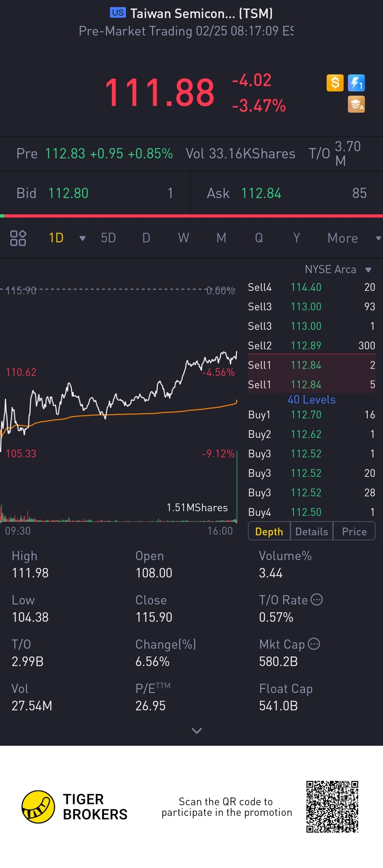Tap the info icon beside Mkt Cap
Image resolution: width=383 pixels, height=868 pixels.
click(x=314, y=644)
